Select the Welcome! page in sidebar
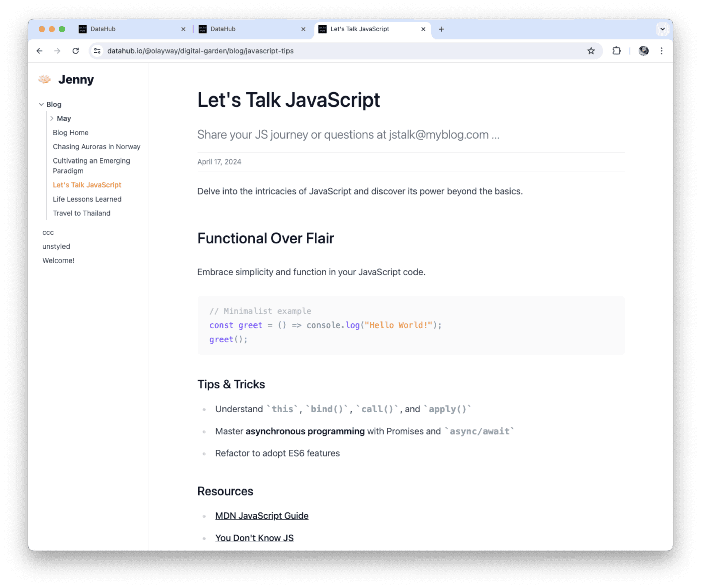Viewport: 701px width, 588px height. (58, 260)
